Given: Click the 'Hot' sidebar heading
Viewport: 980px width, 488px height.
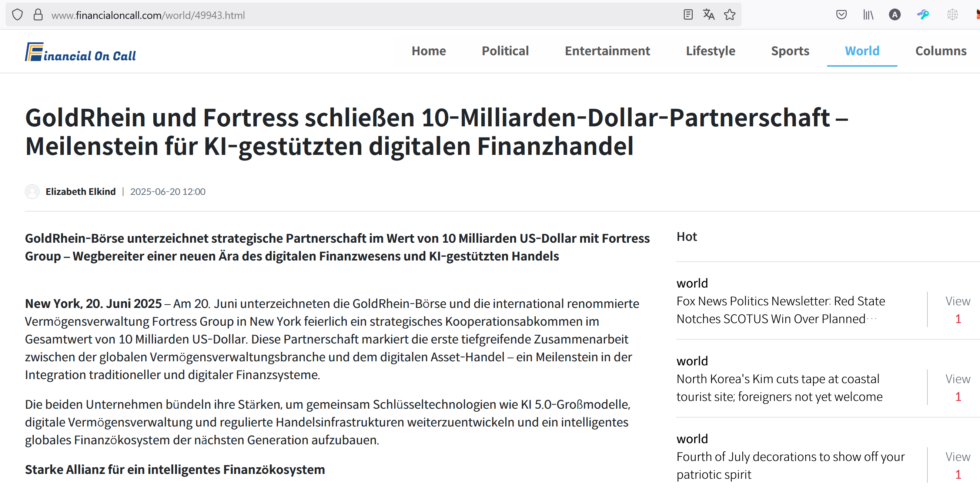Looking at the screenshot, I should [x=687, y=237].
